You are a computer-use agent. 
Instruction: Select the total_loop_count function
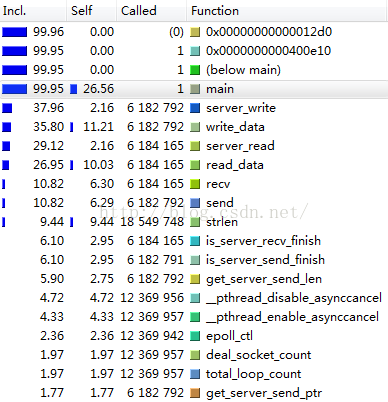tap(253, 374)
